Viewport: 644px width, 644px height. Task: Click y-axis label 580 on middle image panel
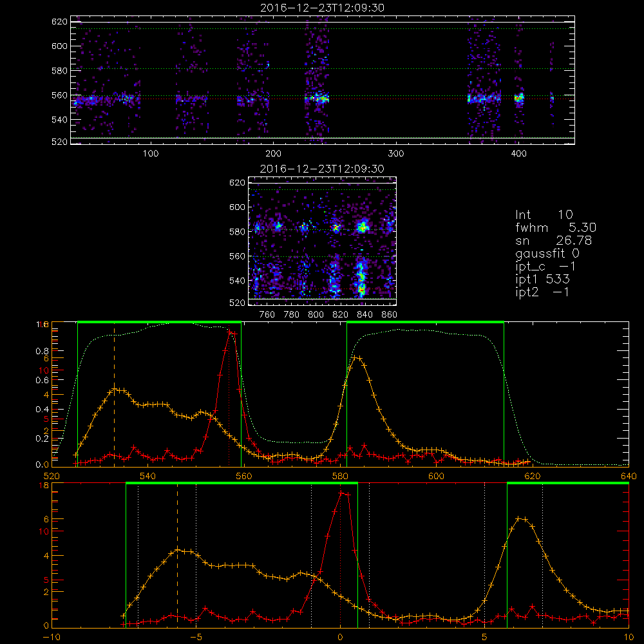(x=238, y=232)
